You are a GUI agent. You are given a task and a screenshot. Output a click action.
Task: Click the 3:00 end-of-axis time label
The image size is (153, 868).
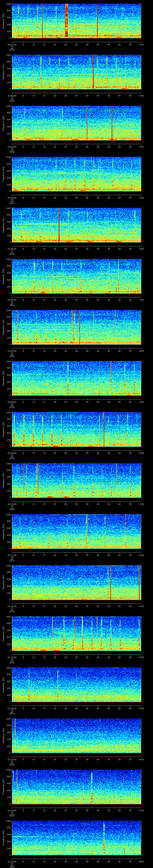(141, 96)
